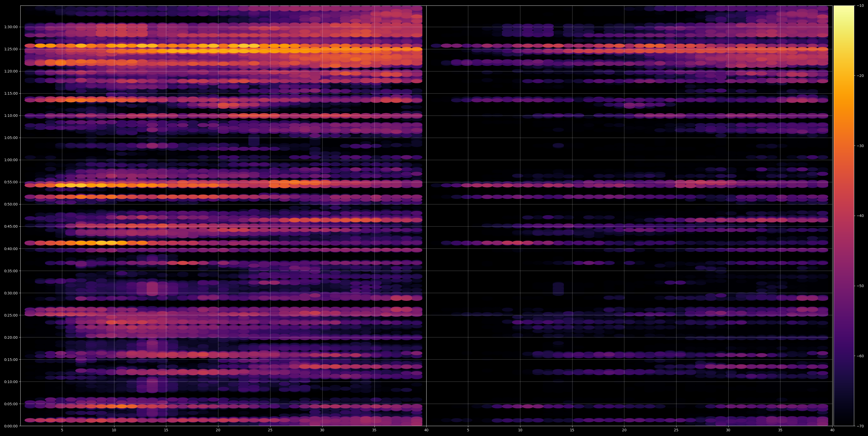Click the −30 colorbar tick label
Image resolution: width=868 pixels, height=436 pixels.
tap(860, 146)
